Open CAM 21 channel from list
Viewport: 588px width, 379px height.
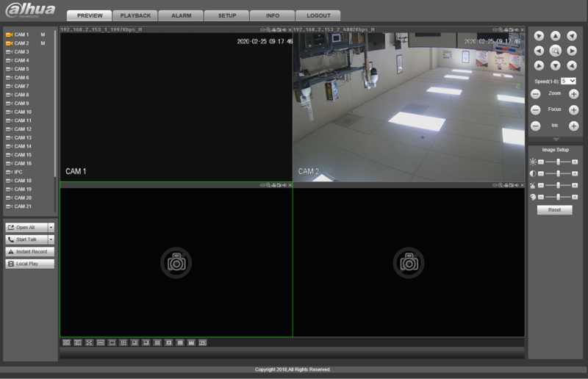(x=23, y=206)
